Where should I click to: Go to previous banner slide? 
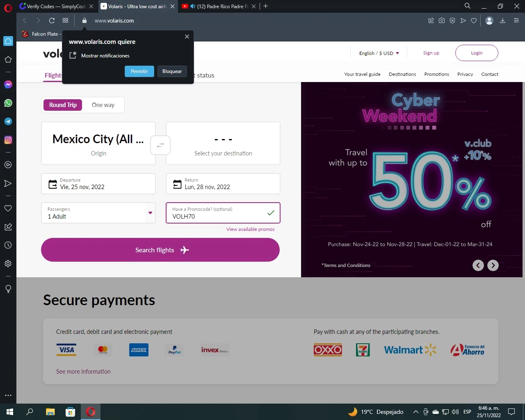(x=478, y=265)
